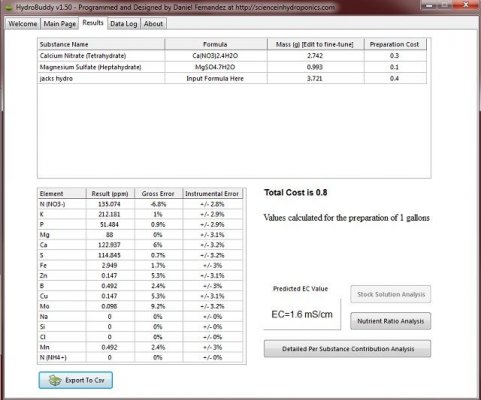Click the Formula column header

pos(216,44)
